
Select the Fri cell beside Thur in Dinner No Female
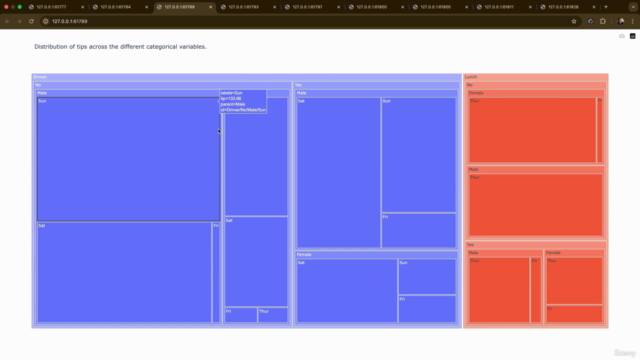[x=241, y=315]
